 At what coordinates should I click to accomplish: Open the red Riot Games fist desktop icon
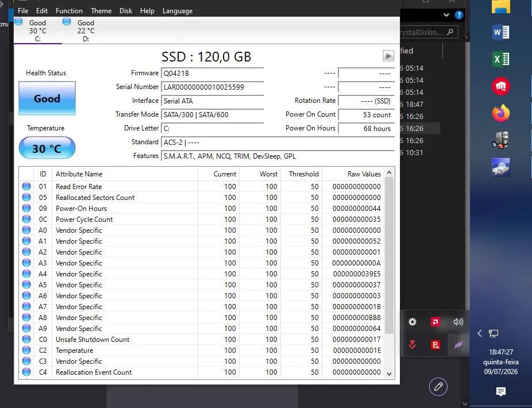tap(501, 86)
